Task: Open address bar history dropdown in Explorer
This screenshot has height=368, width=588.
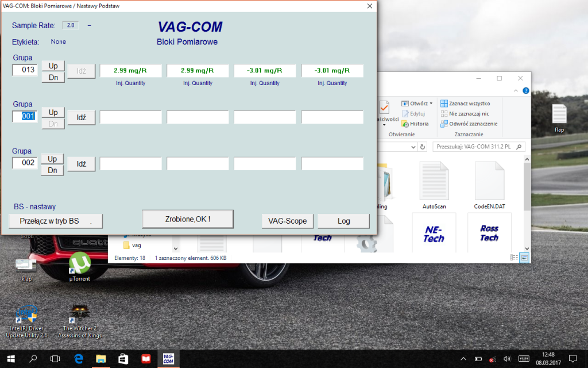Action: click(413, 147)
